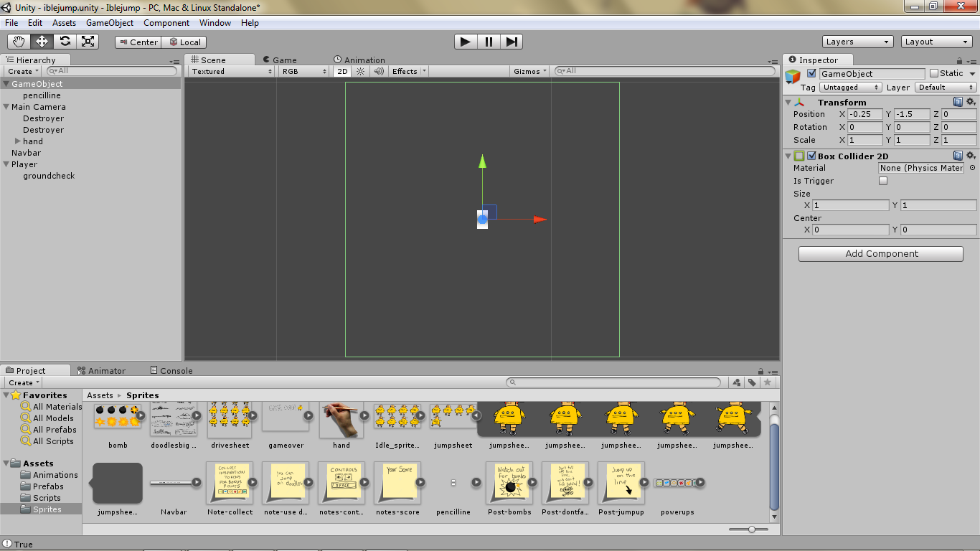This screenshot has width=980, height=551.
Task: Adjust the asset thumbnail size slider
Action: pos(750,529)
